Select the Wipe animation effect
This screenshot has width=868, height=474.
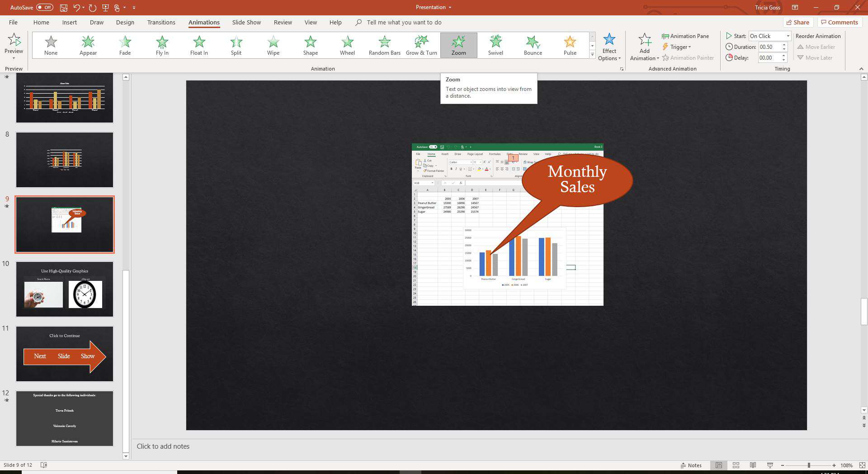(x=273, y=45)
